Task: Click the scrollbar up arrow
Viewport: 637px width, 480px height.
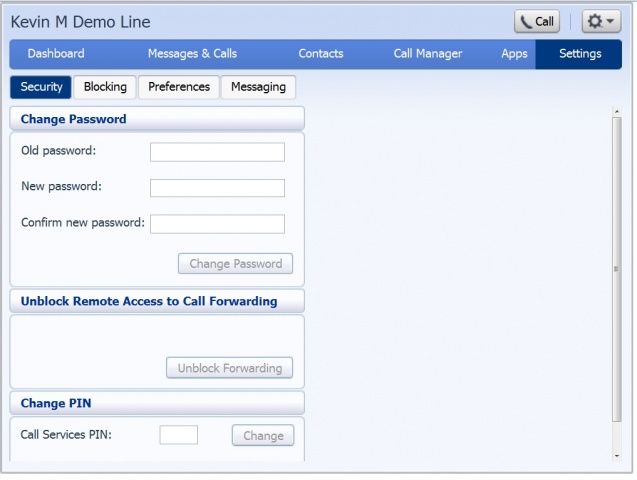Action: tap(617, 111)
